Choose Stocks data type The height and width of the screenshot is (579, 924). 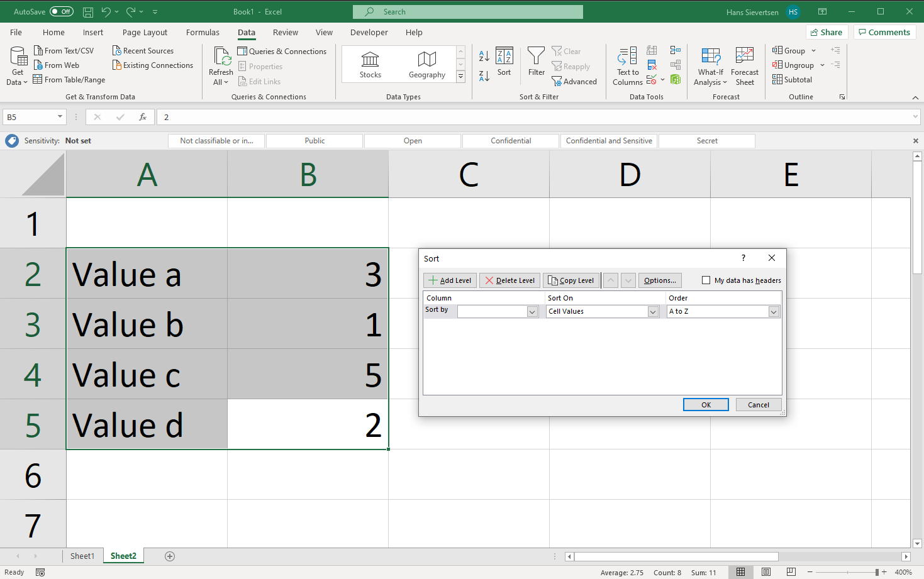(370, 65)
